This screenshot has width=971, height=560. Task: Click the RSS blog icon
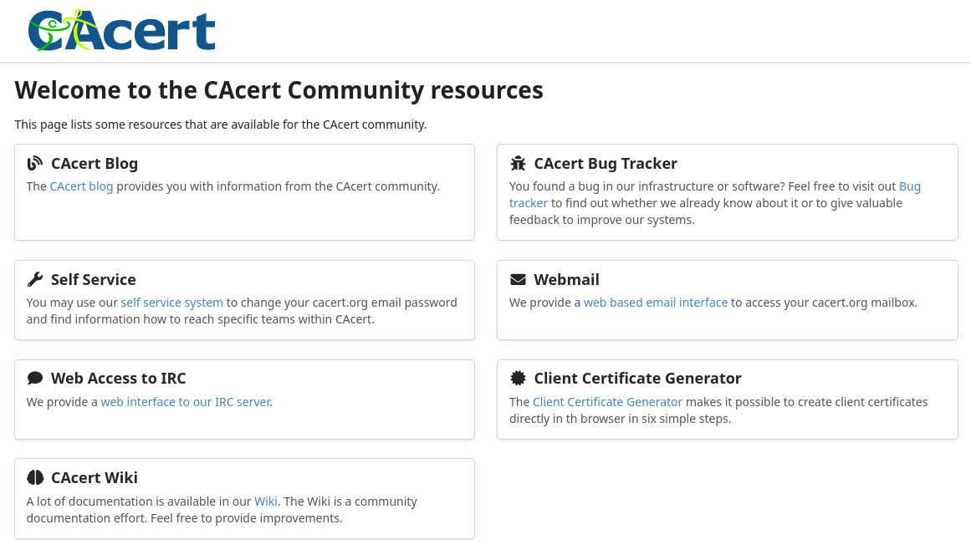click(34, 164)
